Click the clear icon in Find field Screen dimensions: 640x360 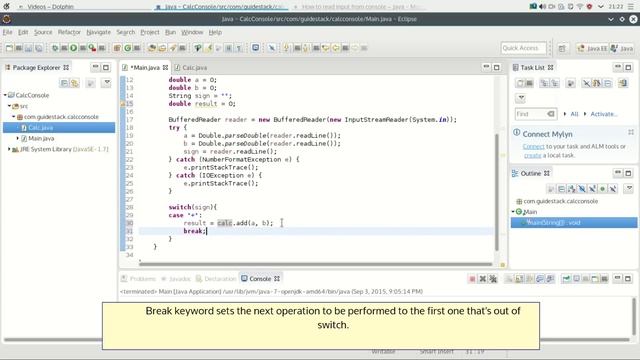point(551,114)
